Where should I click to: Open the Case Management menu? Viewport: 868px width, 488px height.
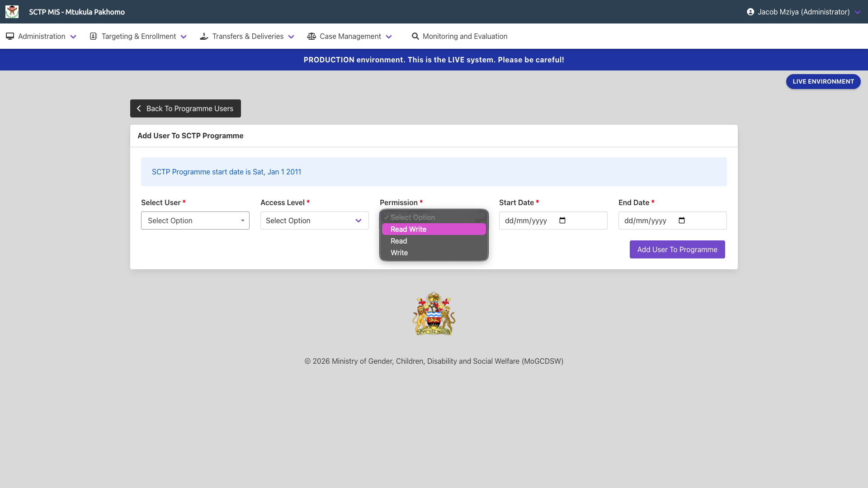point(349,36)
